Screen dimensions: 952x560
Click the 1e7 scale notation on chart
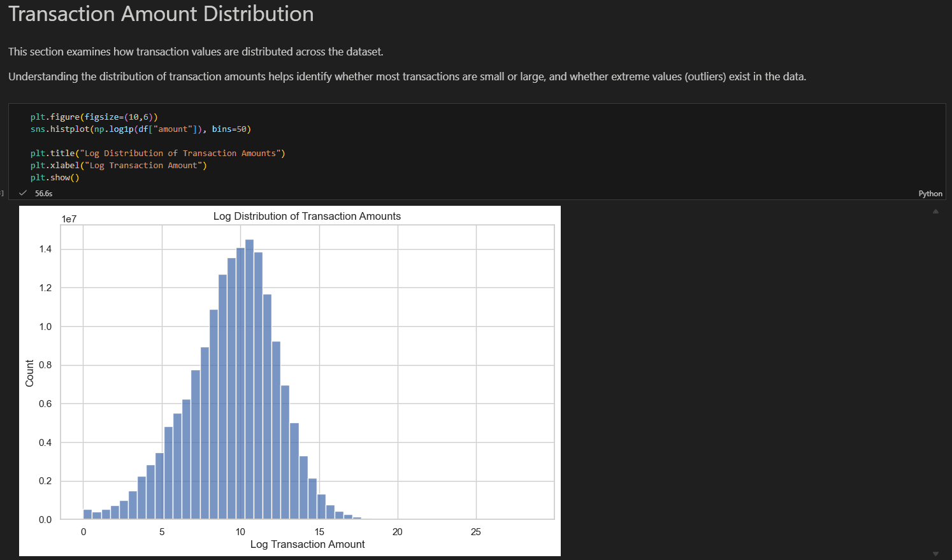69,219
